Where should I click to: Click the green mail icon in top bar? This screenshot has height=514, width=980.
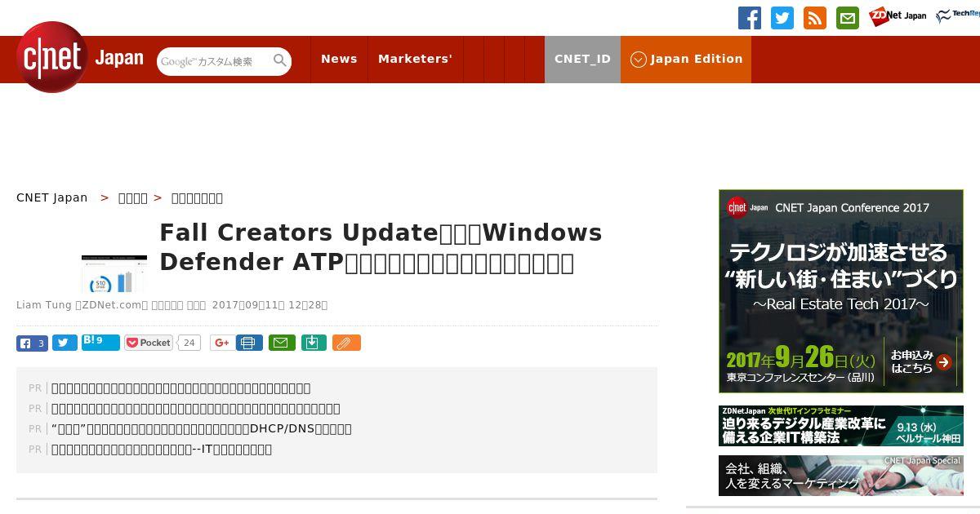[x=847, y=18]
